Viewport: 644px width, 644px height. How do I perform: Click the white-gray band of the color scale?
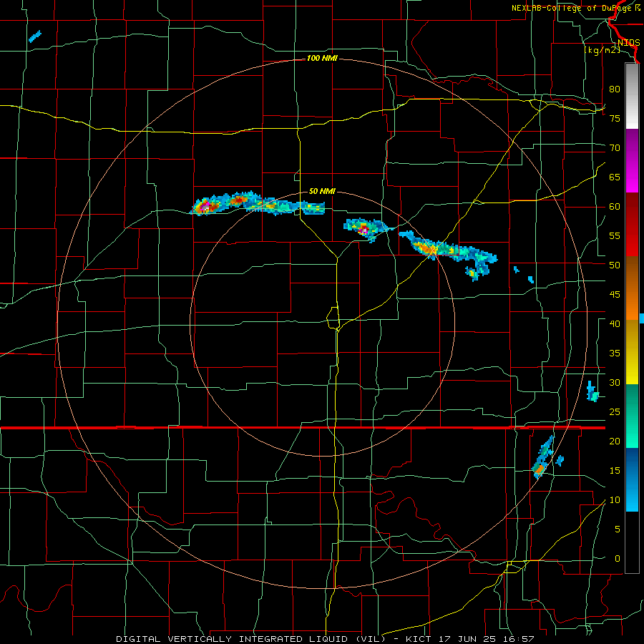click(x=632, y=97)
